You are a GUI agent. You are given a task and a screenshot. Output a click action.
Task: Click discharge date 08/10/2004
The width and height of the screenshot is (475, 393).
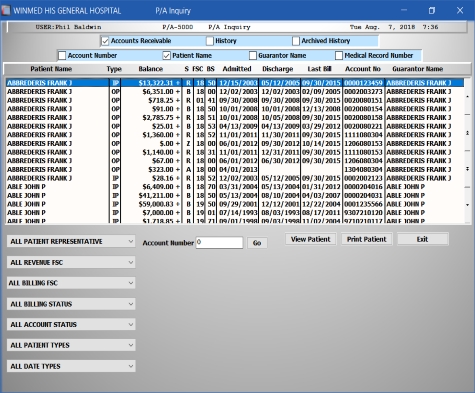(280, 195)
